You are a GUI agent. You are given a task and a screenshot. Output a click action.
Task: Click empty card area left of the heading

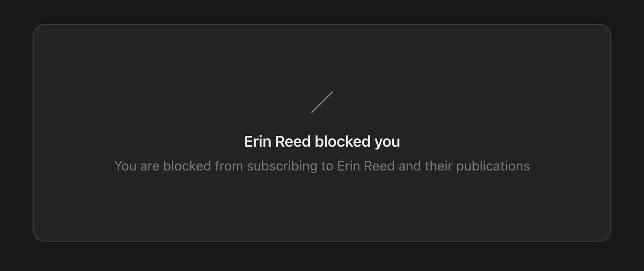[137, 141]
